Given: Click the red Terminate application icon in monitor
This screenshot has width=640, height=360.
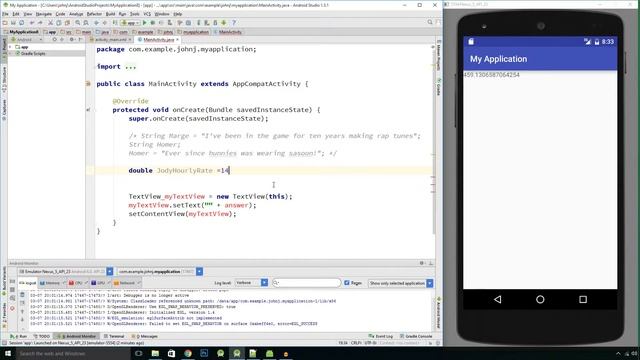Looking at the screenshot, I should (x=12, y=309).
